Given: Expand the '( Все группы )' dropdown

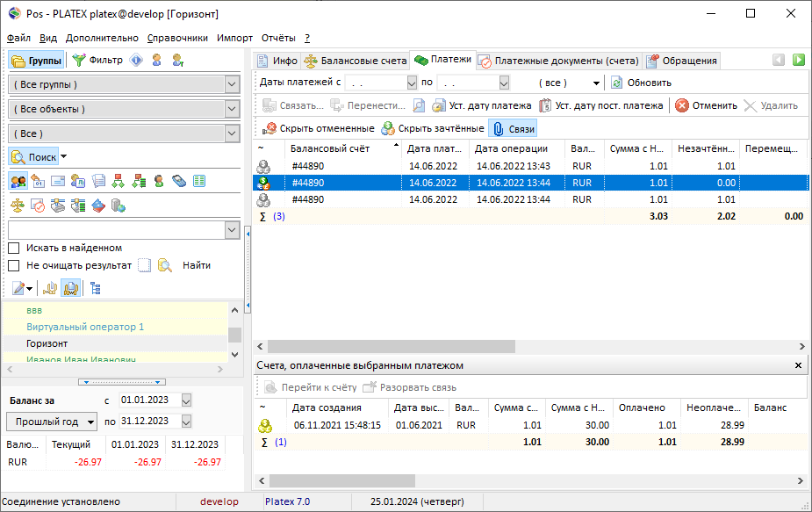Looking at the screenshot, I should 232,84.
